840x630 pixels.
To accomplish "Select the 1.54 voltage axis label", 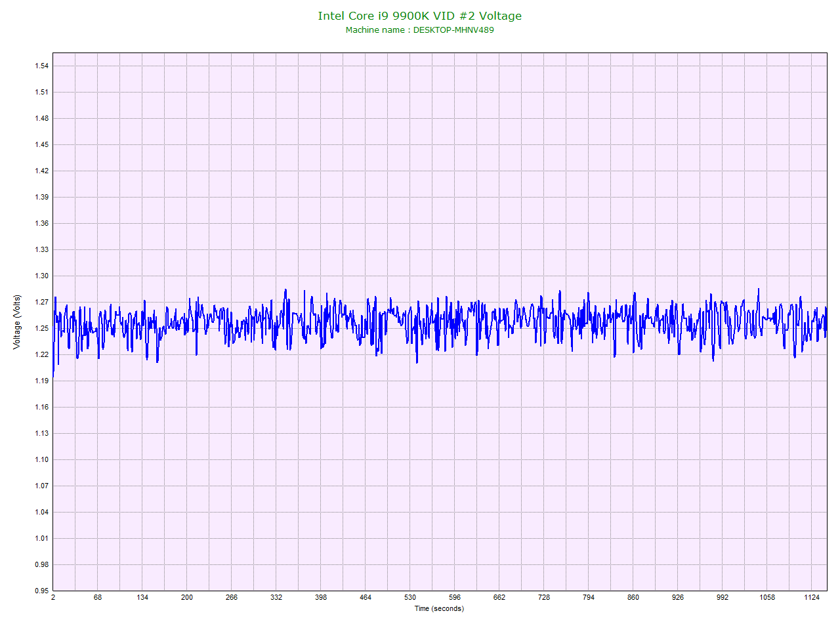I will 41,66.
